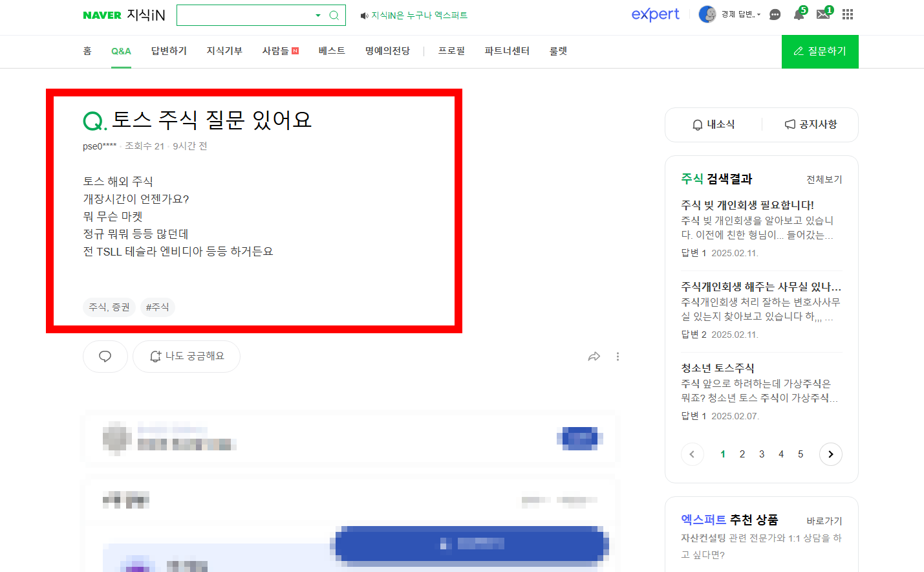The height and width of the screenshot is (572, 924).
Task: Switch to the 답변하기 tab
Action: [169, 50]
